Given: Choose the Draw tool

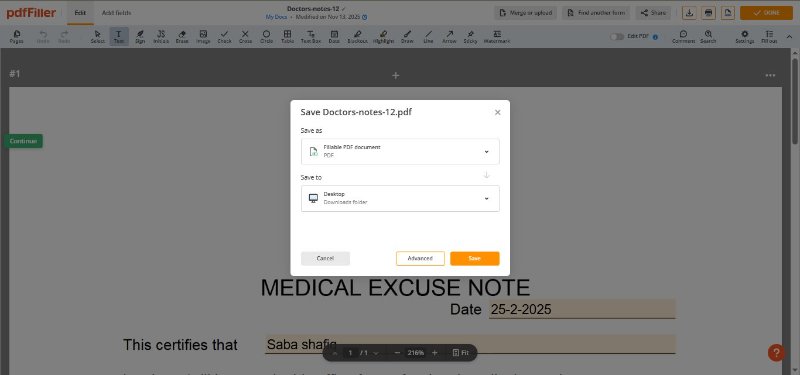Looking at the screenshot, I should click(407, 36).
